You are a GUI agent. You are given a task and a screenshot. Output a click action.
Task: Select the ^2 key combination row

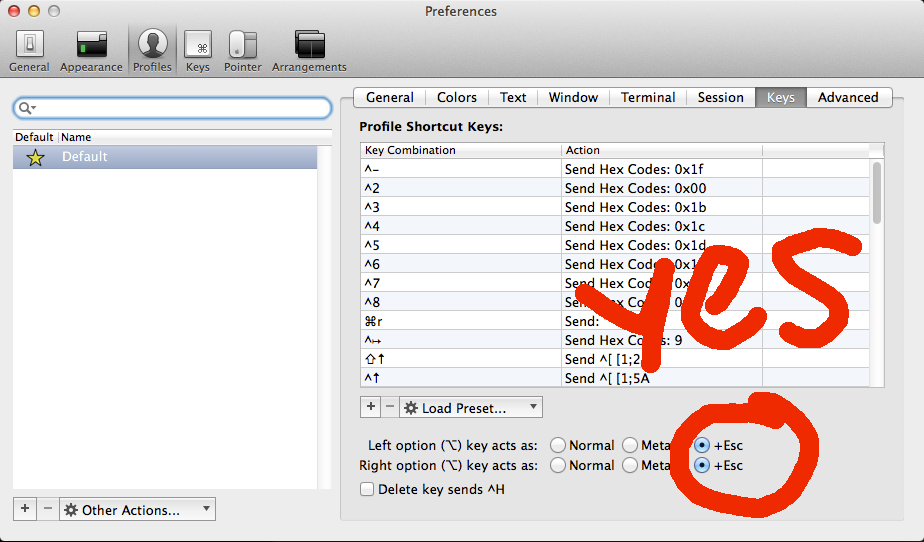[615, 188]
